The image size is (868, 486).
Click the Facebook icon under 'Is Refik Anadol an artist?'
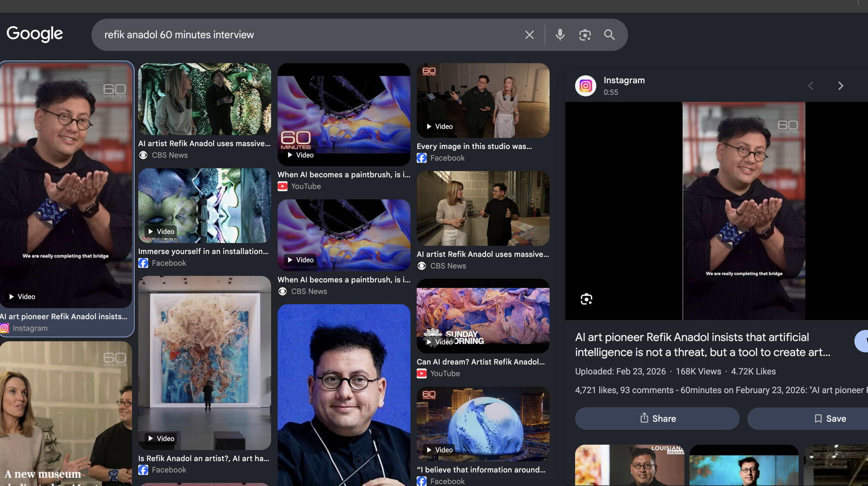[143, 470]
